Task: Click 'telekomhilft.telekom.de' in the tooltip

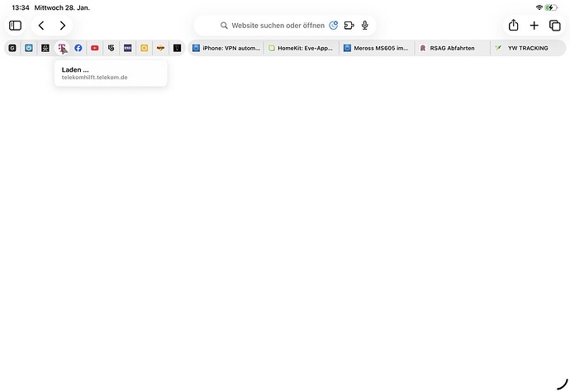Action: (x=94, y=78)
